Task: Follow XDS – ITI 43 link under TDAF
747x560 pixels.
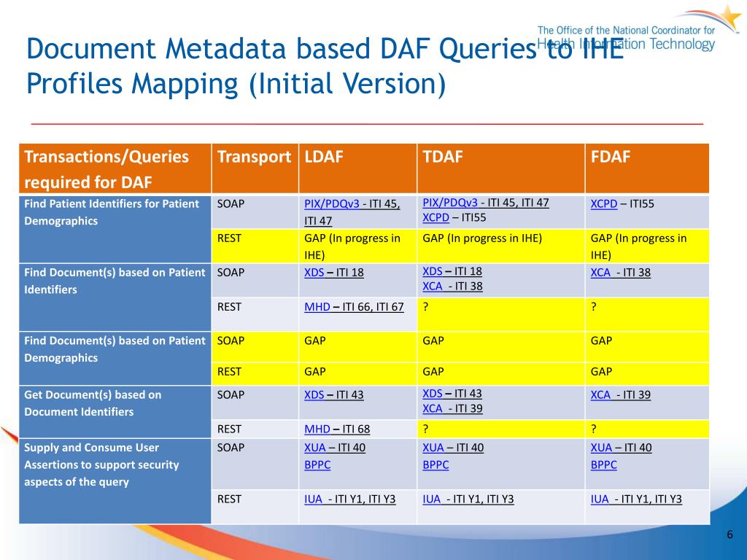Action: [x=452, y=393]
